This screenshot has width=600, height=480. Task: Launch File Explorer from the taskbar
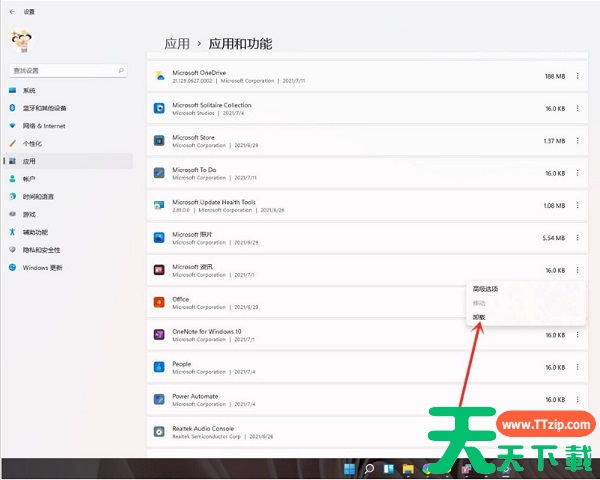(408, 469)
